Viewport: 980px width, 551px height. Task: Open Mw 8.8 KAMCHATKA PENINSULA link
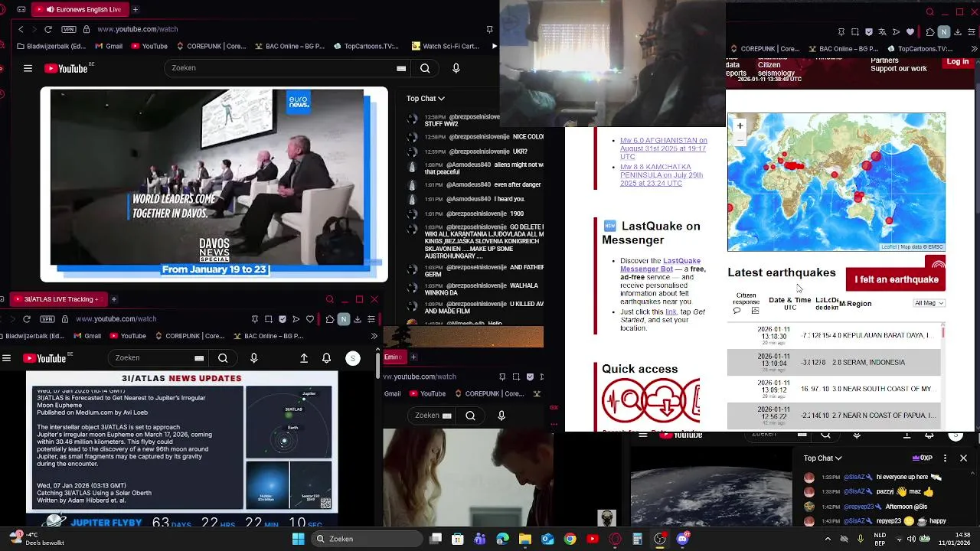pyautogui.click(x=661, y=175)
